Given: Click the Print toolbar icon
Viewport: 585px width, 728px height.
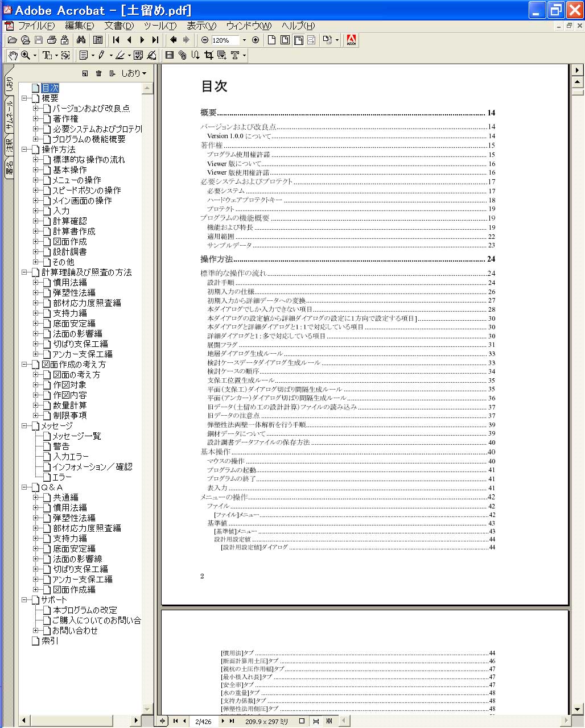Looking at the screenshot, I should click(x=52, y=40).
